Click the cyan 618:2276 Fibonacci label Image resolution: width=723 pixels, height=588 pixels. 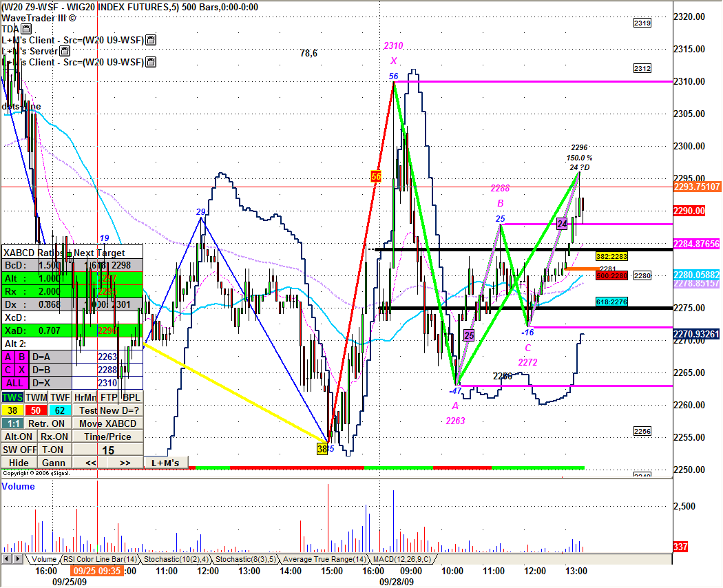pyautogui.click(x=611, y=302)
